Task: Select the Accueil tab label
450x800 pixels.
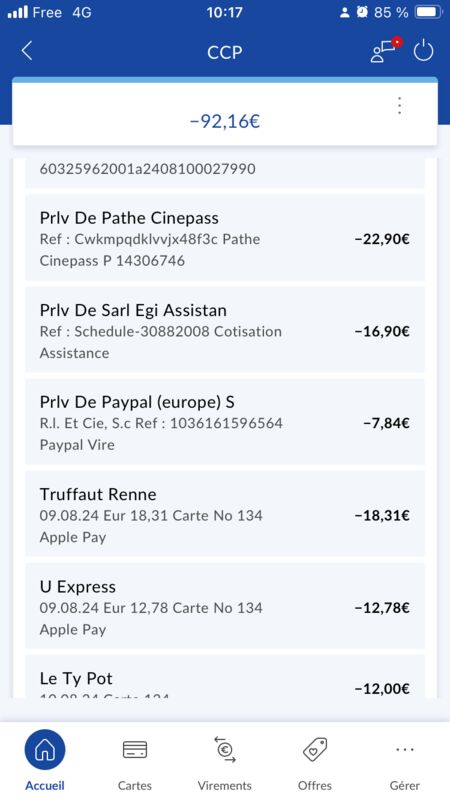Action: tap(45, 785)
